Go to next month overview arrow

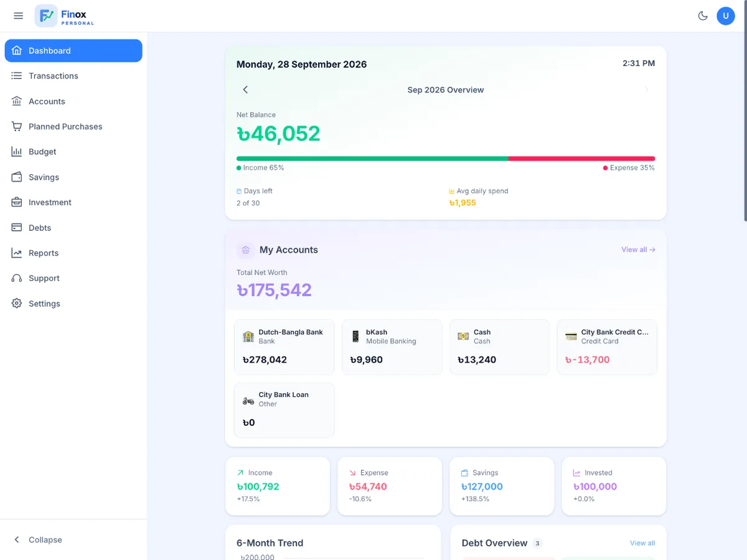pos(646,90)
